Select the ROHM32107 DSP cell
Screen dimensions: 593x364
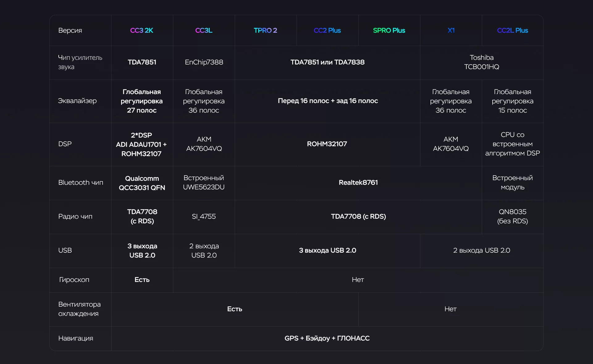[x=327, y=144]
